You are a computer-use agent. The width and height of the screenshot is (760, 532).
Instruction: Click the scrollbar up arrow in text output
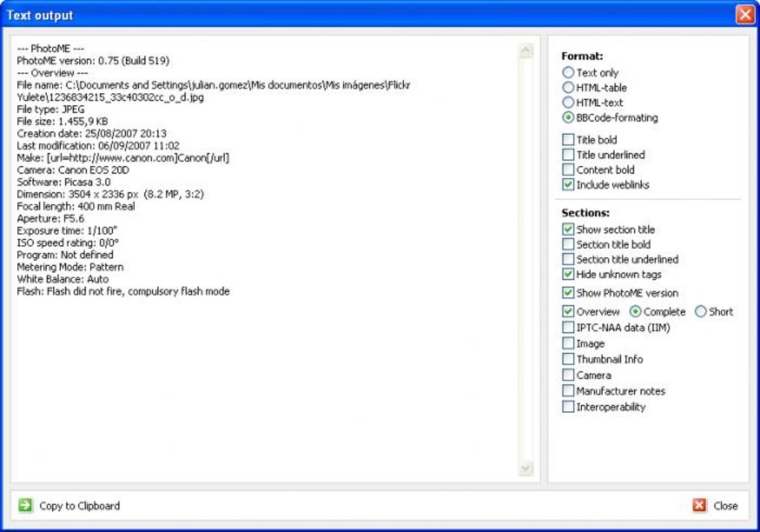(x=525, y=51)
